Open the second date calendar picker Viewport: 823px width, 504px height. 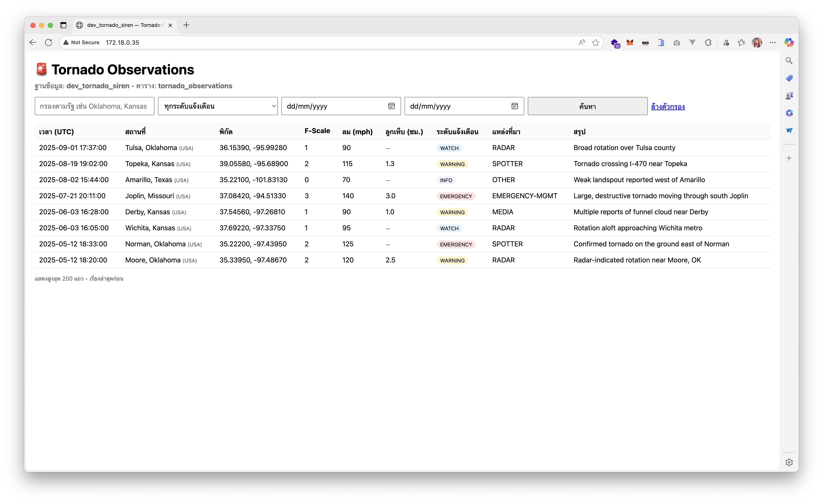click(514, 106)
